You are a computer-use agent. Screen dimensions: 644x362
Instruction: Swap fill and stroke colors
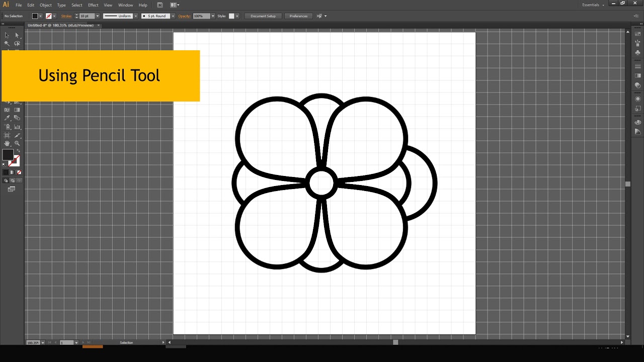(x=18, y=150)
